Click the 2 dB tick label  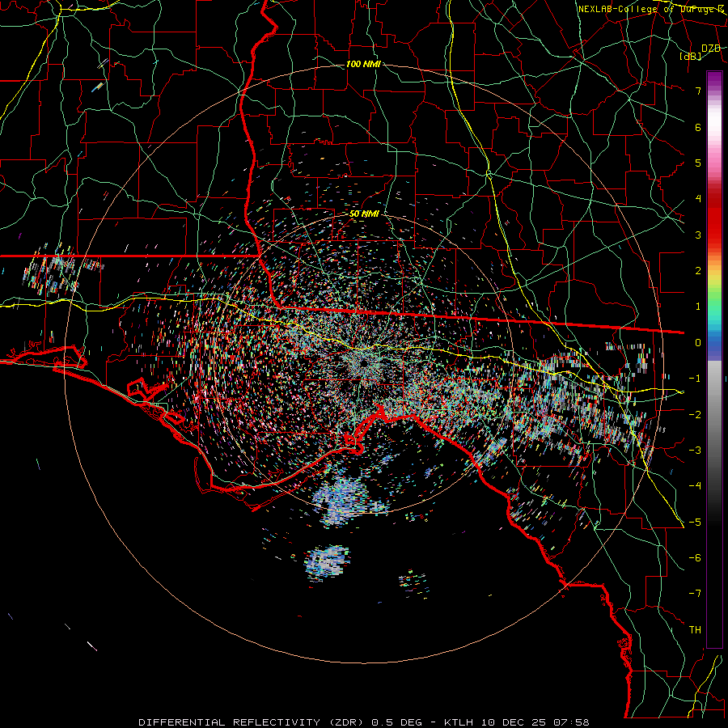(698, 271)
